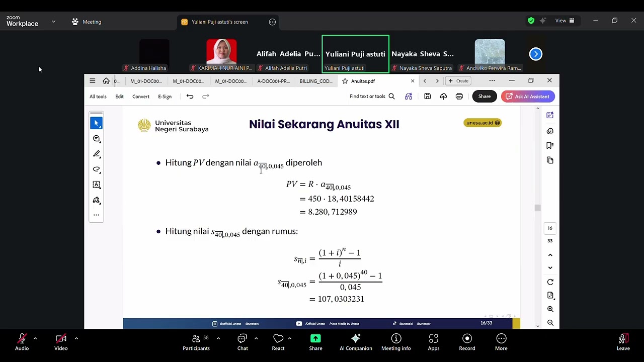Save the PDF document
Screen dimensions: 644x362
click(427, 97)
